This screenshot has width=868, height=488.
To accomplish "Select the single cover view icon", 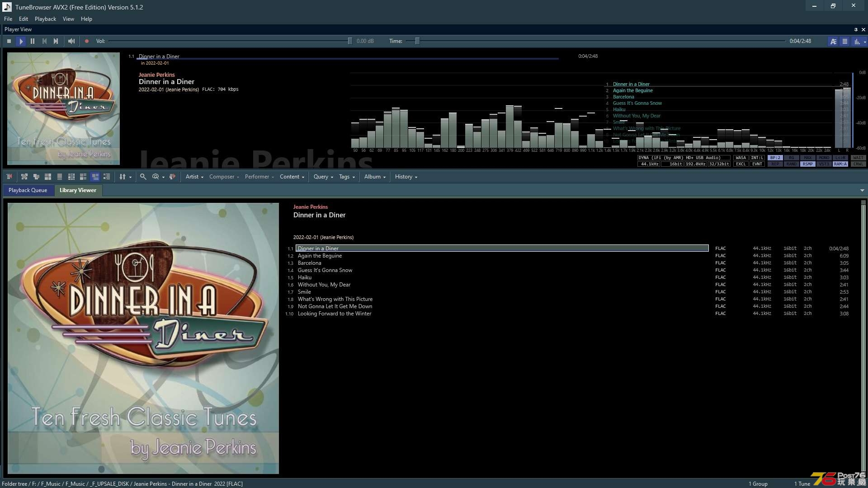I will 60,177.
